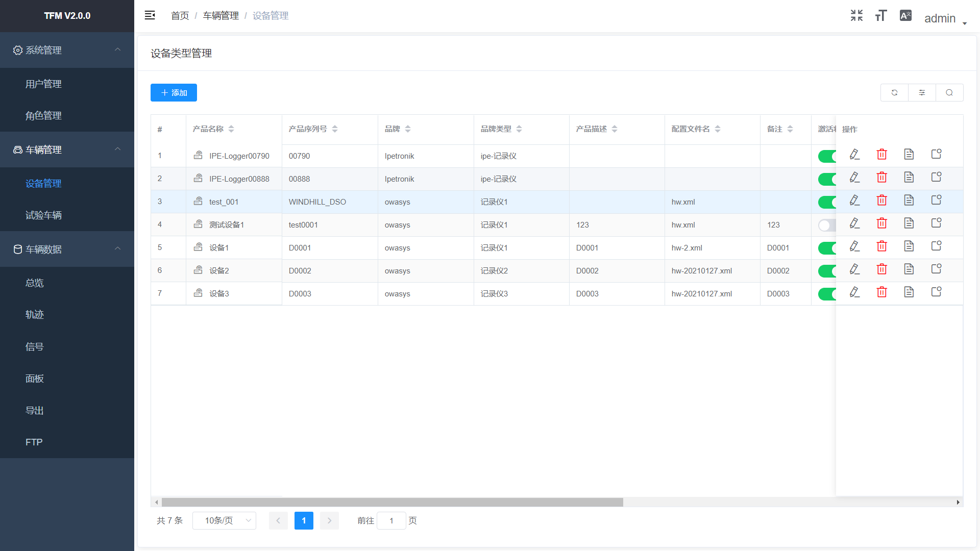Toggle activation switch for 设备3
980x551 pixels.
coord(827,294)
